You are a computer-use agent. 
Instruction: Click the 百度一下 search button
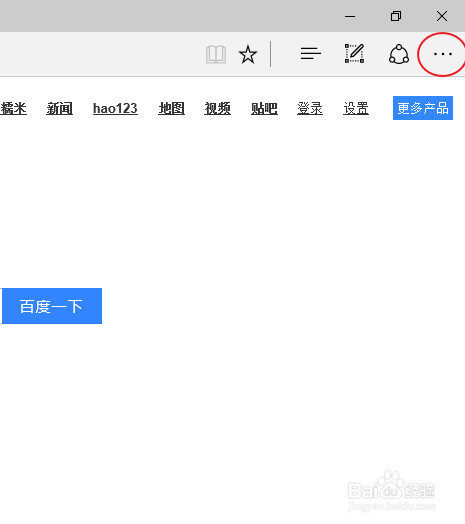[52, 306]
